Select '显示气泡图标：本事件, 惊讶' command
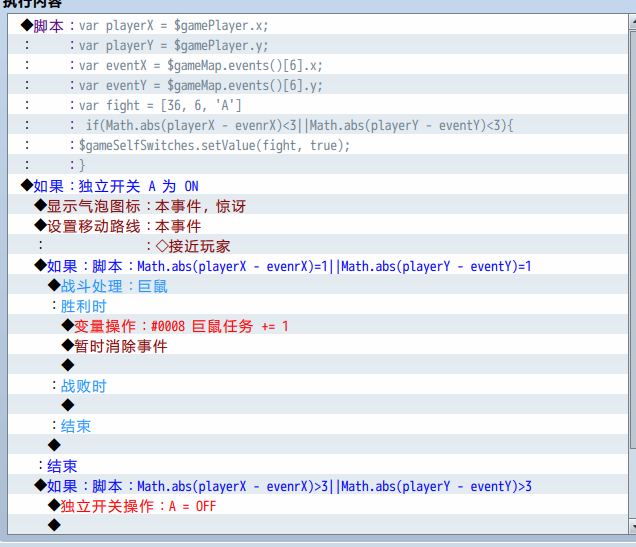Screen dimensions: 636x547 [x=318, y=205]
